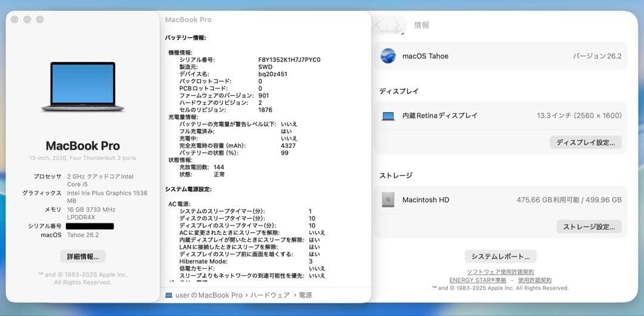The width and height of the screenshot is (644, 316).
Task: Click the firmware version value 901
Action: (264, 96)
